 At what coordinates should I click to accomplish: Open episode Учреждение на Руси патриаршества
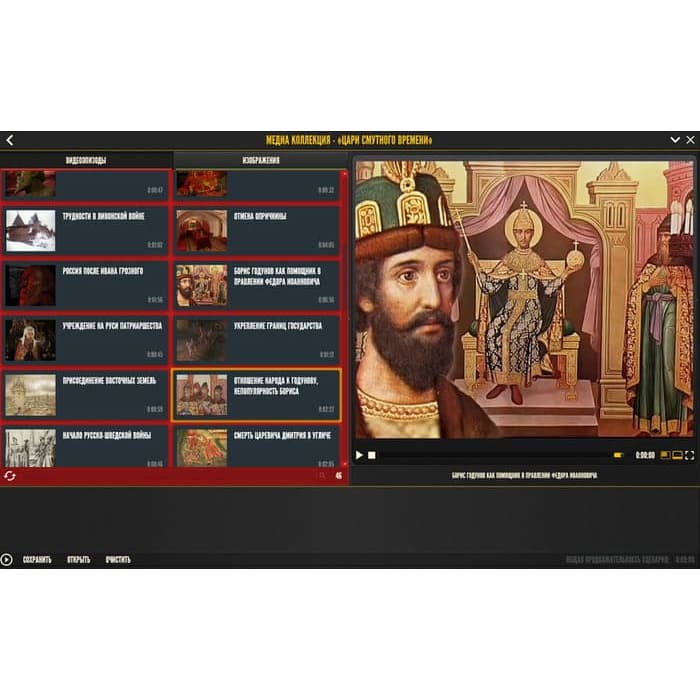coord(85,341)
